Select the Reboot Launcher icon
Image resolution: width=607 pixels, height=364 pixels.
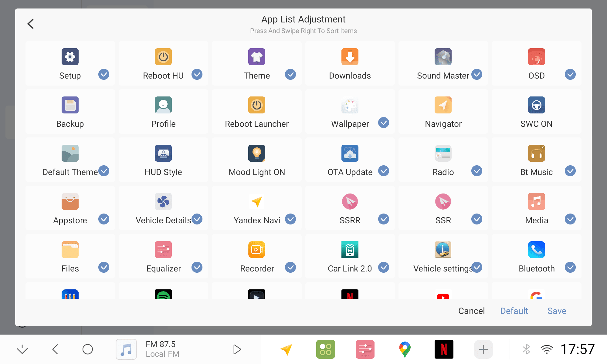point(256,105)
